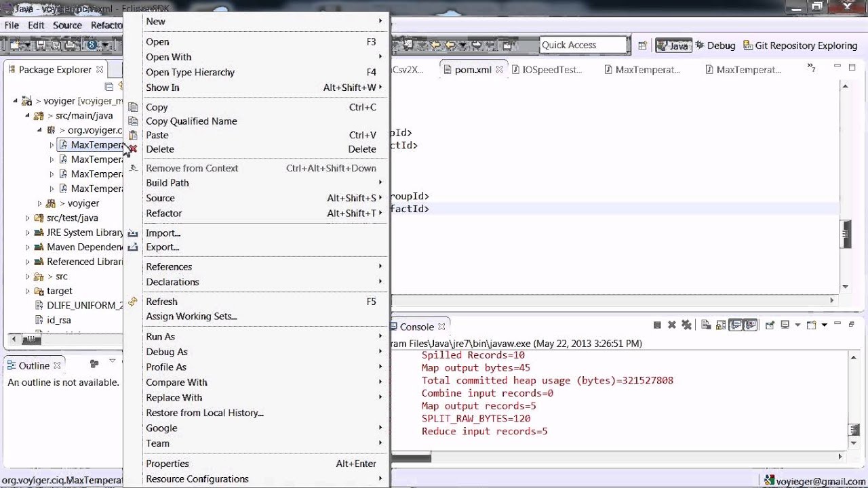The image size is (868, 488).
Task: Select the id_rsa file in Package Explorer
Action: (x=53, y=320)
